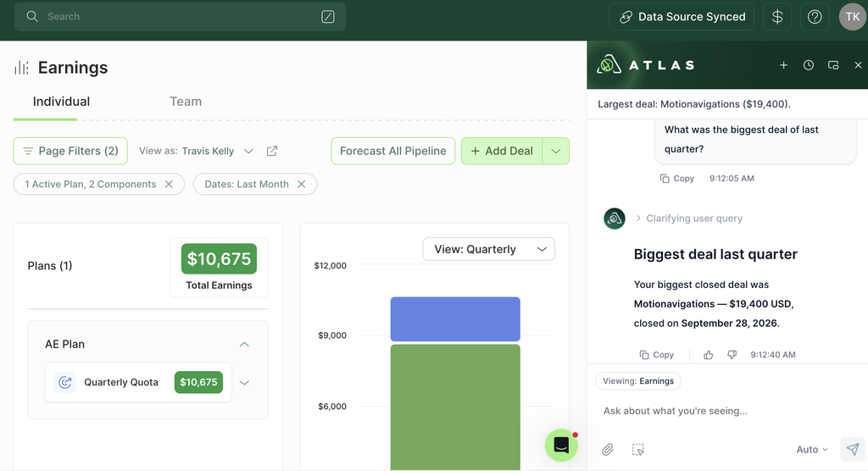Click the Atlas pop-out window icon
This screenshot has width=868, height=471.
833,65
